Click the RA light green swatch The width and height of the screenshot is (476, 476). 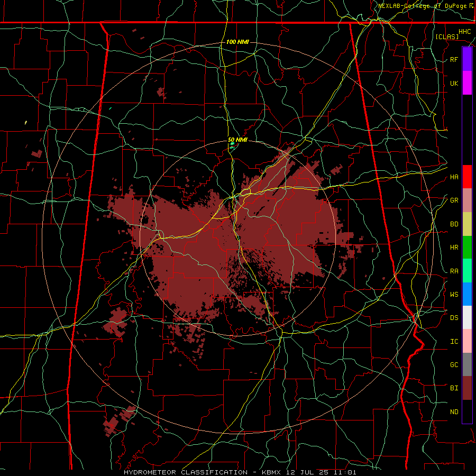click(x=467, y=271)
